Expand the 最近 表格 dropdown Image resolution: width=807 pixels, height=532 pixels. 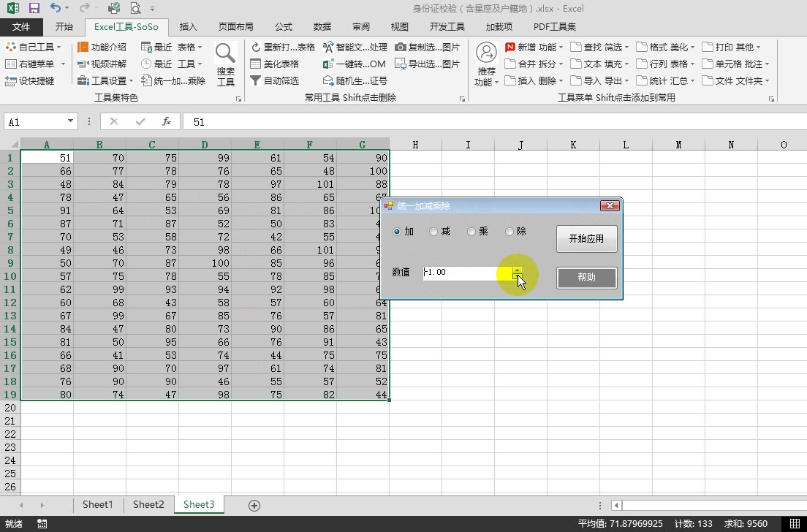200,46
